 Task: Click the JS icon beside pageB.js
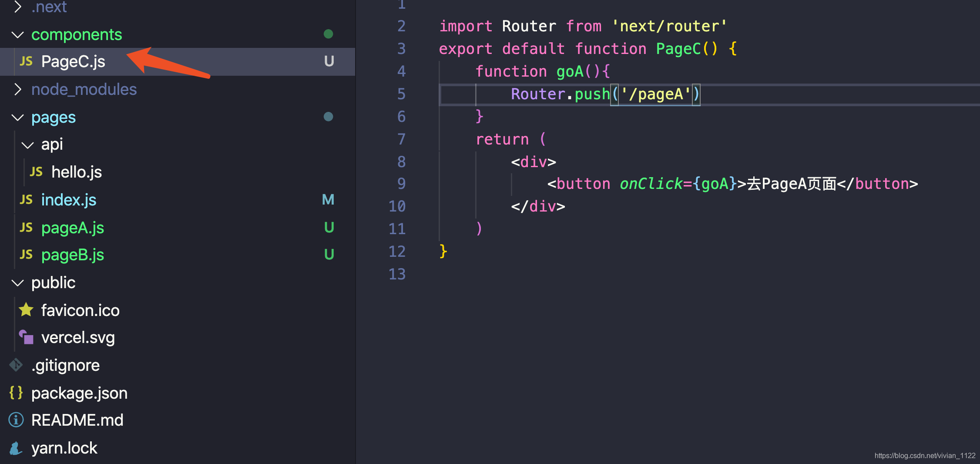[26, 255]
